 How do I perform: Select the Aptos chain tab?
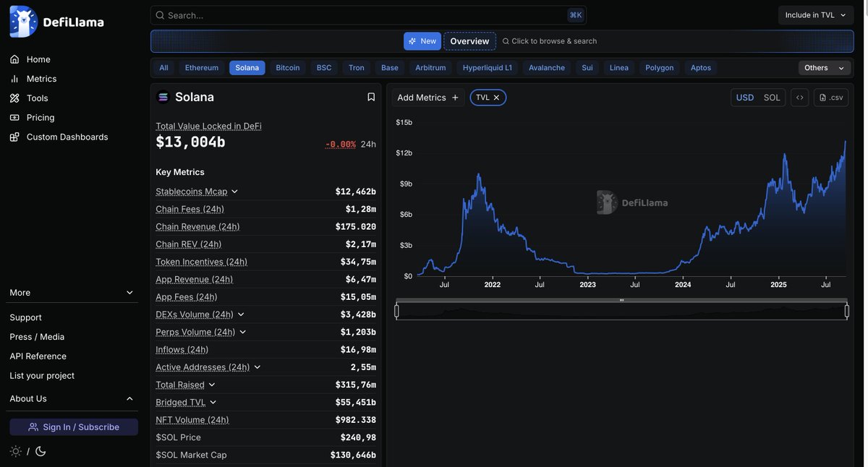coord(701,68)
